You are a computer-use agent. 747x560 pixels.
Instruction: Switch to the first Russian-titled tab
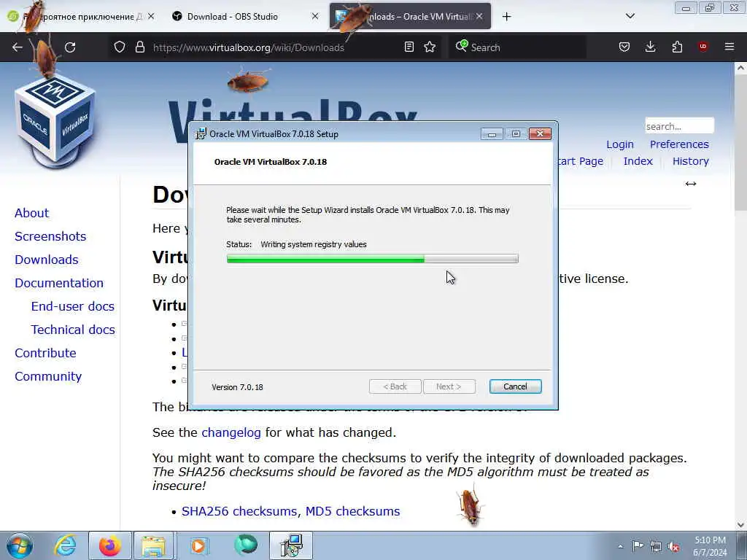(x=81, y=17)
